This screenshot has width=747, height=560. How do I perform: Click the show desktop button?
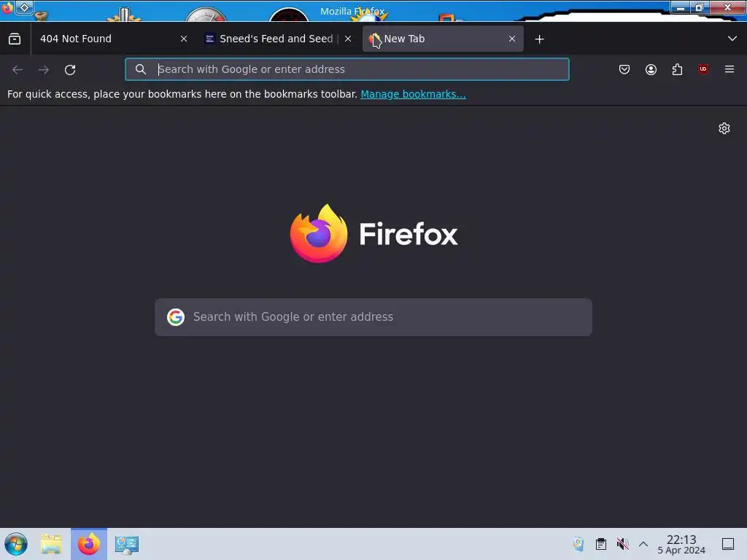pos(728,544)
